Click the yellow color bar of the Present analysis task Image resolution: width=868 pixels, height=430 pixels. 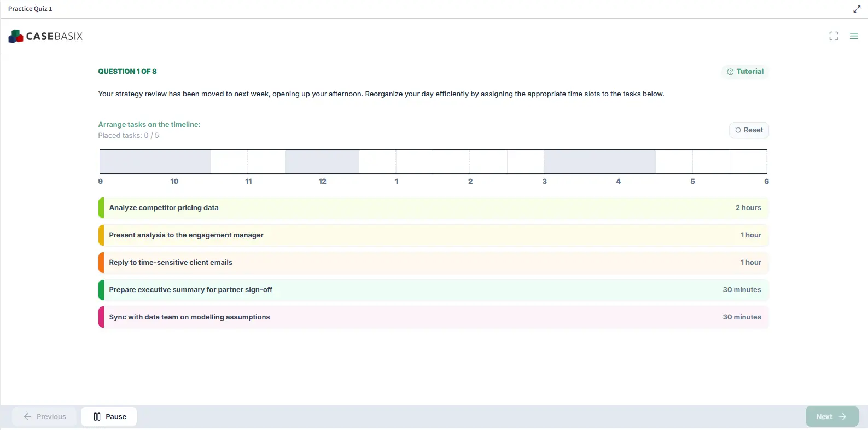[x=101, y=235]
